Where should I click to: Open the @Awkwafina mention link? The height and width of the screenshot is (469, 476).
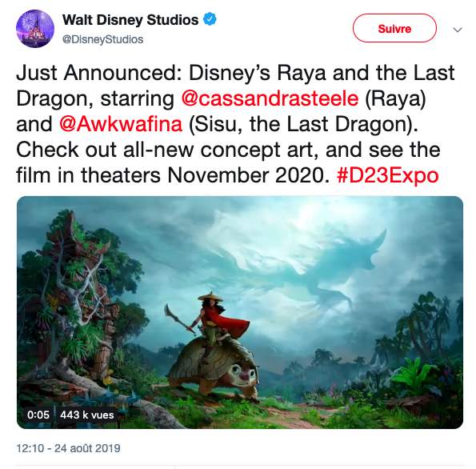(121, 124)
